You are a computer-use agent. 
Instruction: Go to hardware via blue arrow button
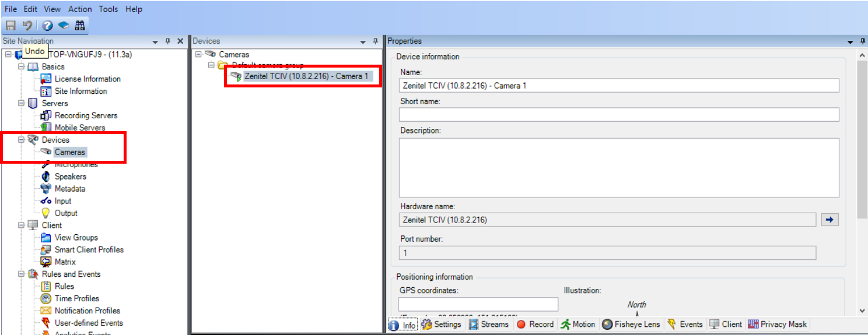click(829, 220)
